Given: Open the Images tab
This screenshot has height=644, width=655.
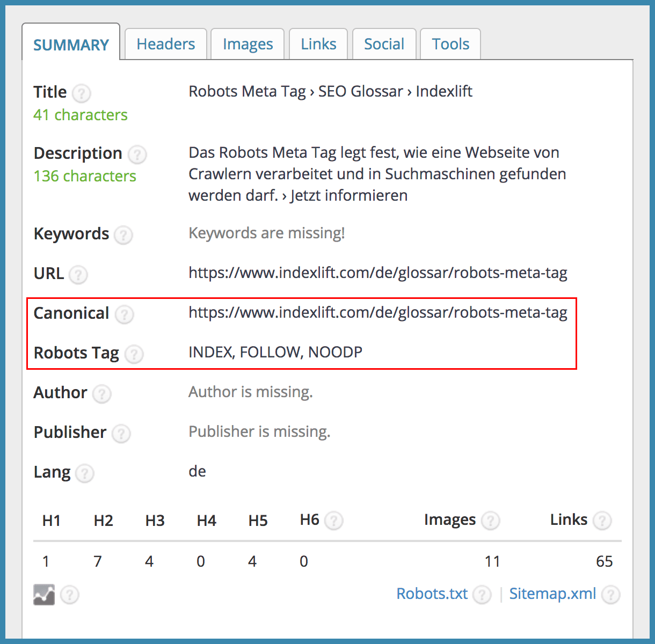Looking at the screenshot, I should tap(248, 44).
